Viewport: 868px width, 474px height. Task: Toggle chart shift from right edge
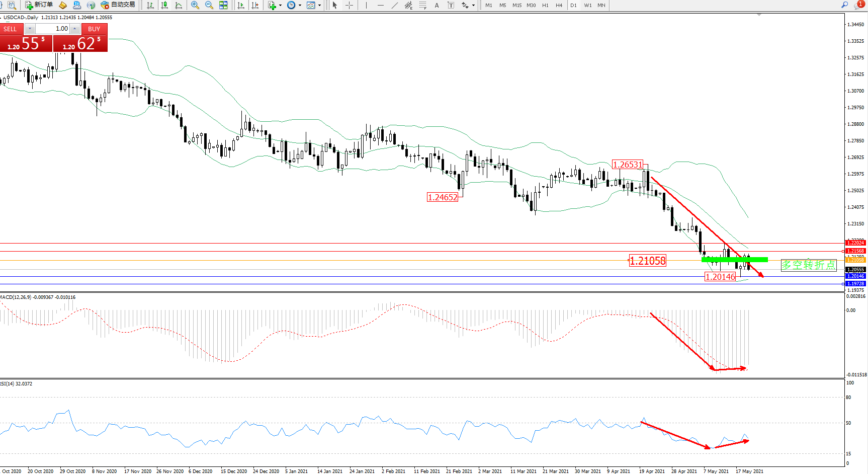coord(255,5)
